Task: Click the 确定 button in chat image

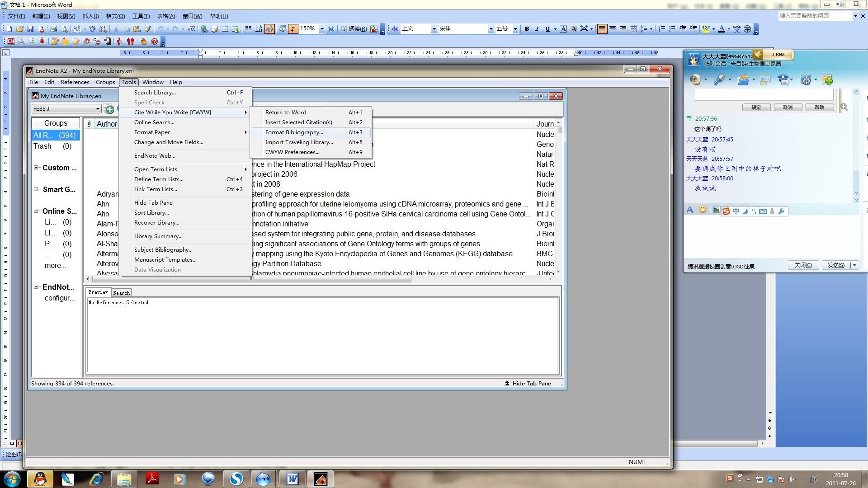Action: [x=756, y=108]
